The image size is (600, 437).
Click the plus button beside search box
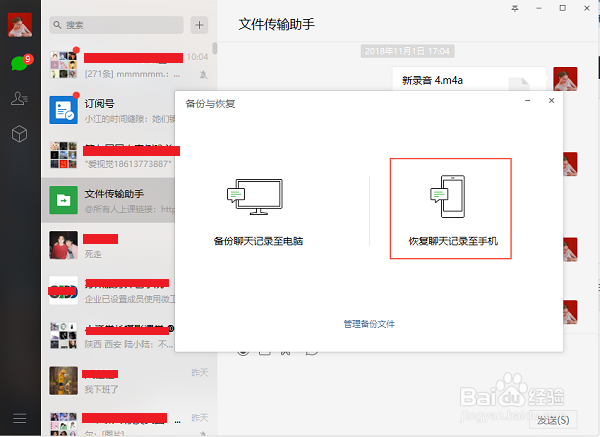coord(199,25)
